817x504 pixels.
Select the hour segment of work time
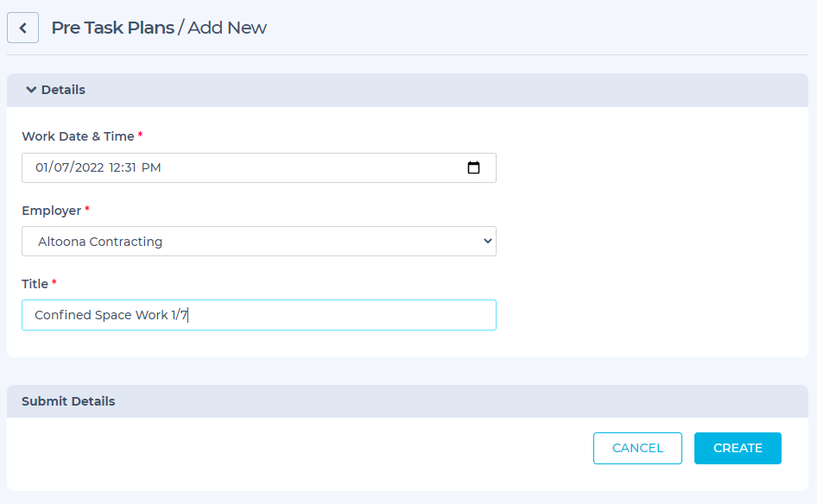116,167
